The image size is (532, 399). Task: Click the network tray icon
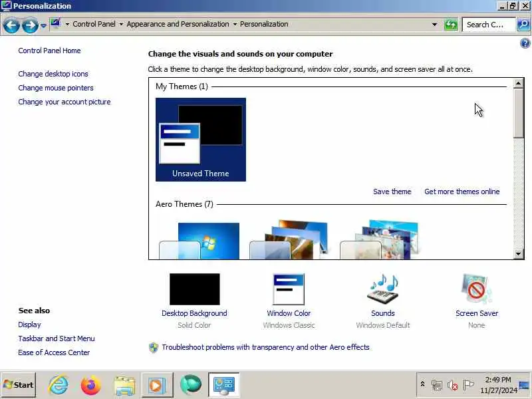437,385
